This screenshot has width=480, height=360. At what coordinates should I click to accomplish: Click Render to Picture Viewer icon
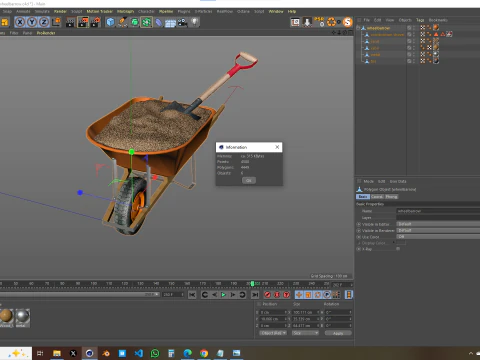click(x=83, y=22)
